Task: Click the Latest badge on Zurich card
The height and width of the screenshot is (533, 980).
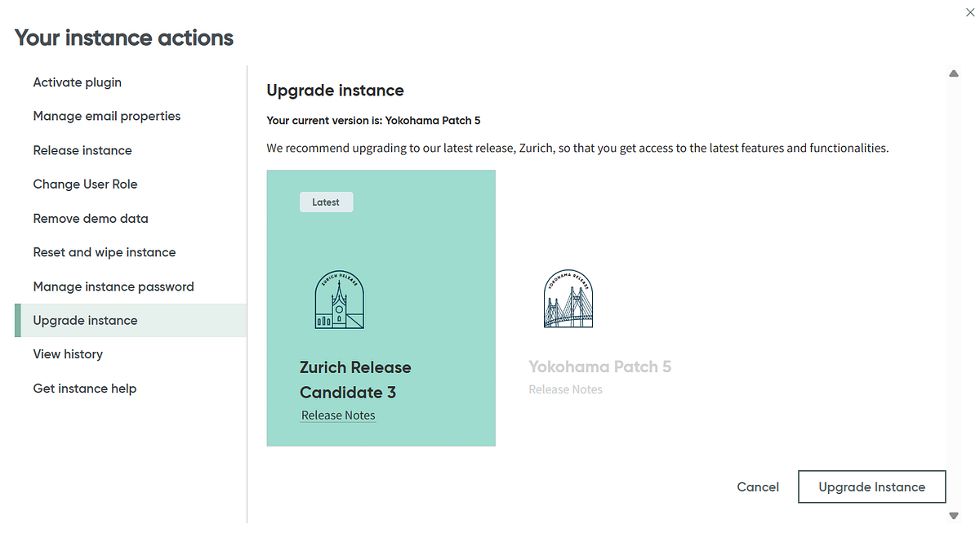Action: (x=326, y=202)
